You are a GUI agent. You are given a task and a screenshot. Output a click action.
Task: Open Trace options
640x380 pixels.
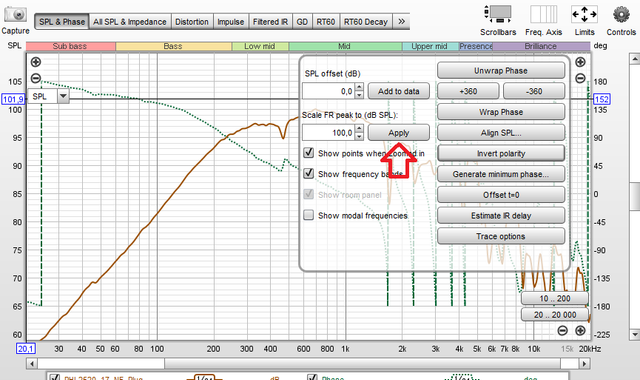pos(501,236)
